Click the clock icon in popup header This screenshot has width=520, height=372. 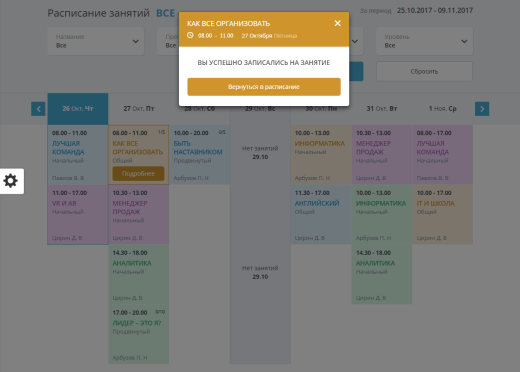[x=190, y=35]
